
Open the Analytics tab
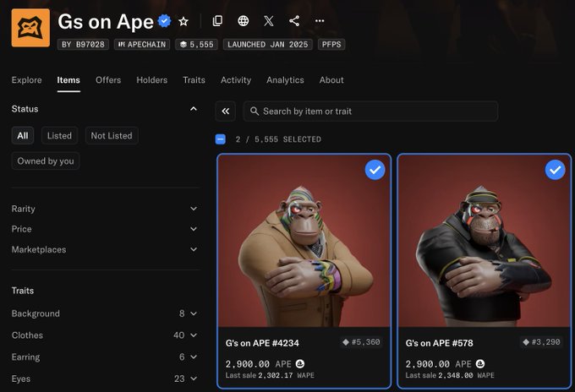point(285,80)
